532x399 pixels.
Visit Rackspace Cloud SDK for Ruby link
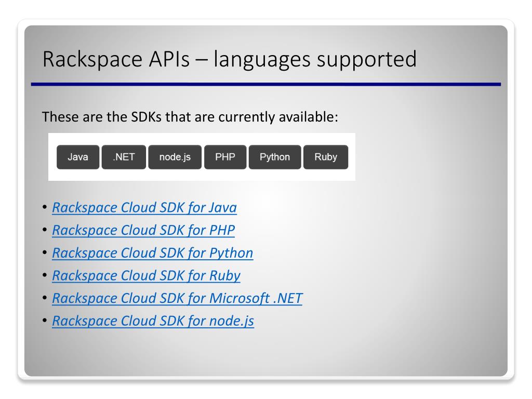(x=146, y=276)
